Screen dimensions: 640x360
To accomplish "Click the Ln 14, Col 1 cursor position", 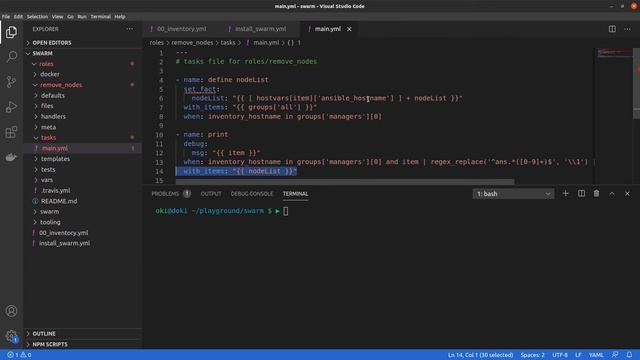I will pyautogui.click(x=480, y=355).
